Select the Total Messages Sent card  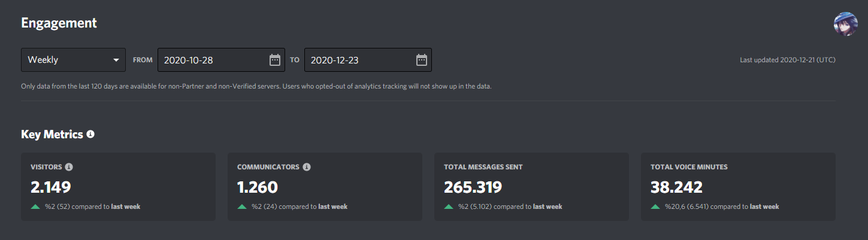(531, 187)
